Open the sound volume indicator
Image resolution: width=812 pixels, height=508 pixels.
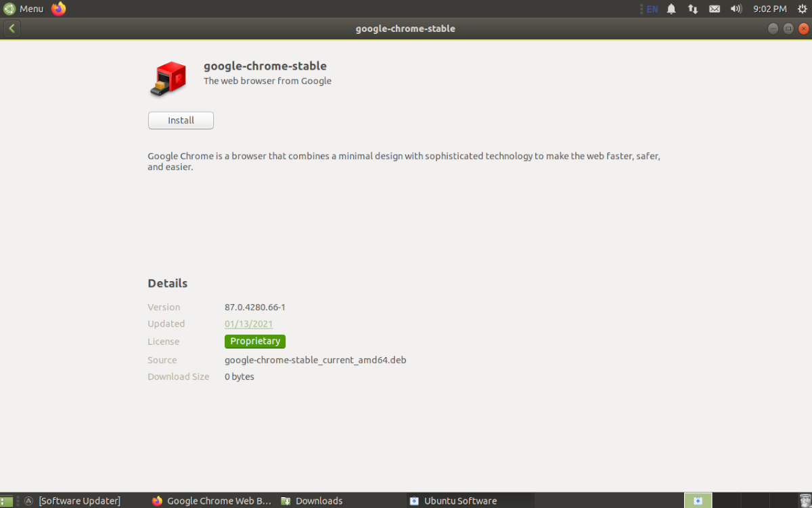click(x=736, y=9)
